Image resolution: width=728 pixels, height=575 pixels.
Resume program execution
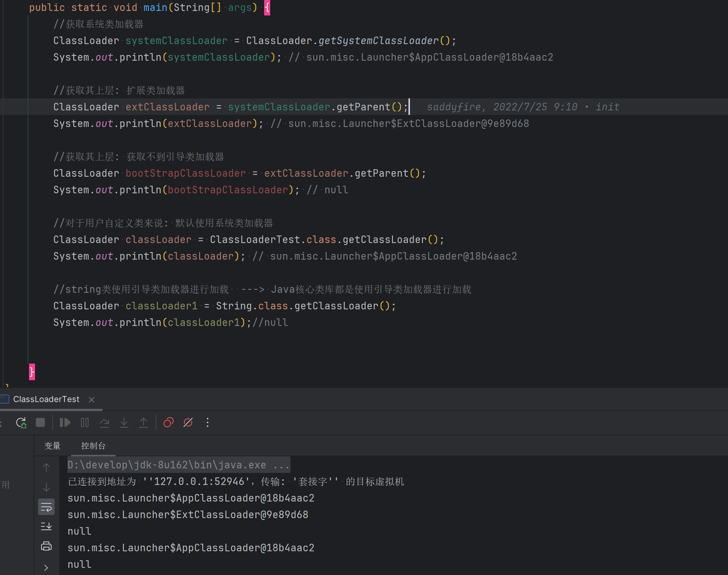point(65,422)
